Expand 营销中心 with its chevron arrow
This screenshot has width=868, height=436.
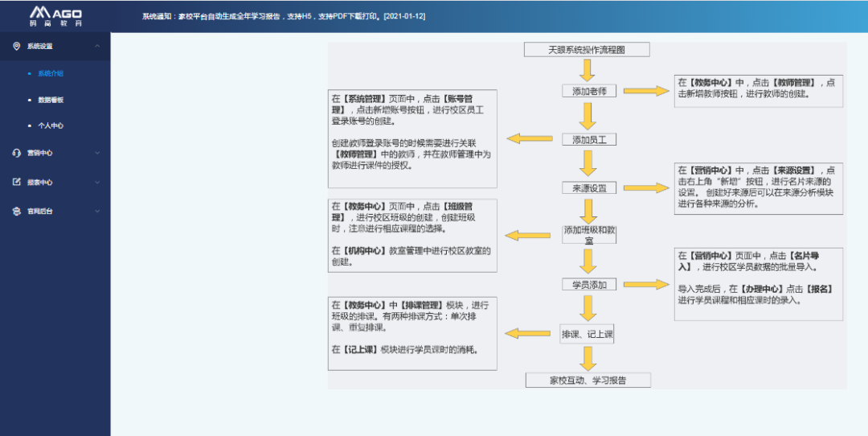[x=97, y=153]
